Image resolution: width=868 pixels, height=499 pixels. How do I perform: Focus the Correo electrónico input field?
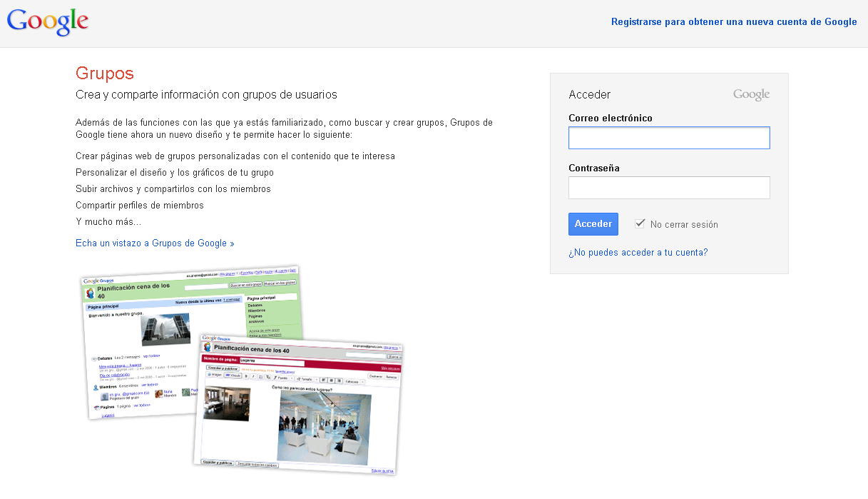pyautogui.click(x=669, y=138)
